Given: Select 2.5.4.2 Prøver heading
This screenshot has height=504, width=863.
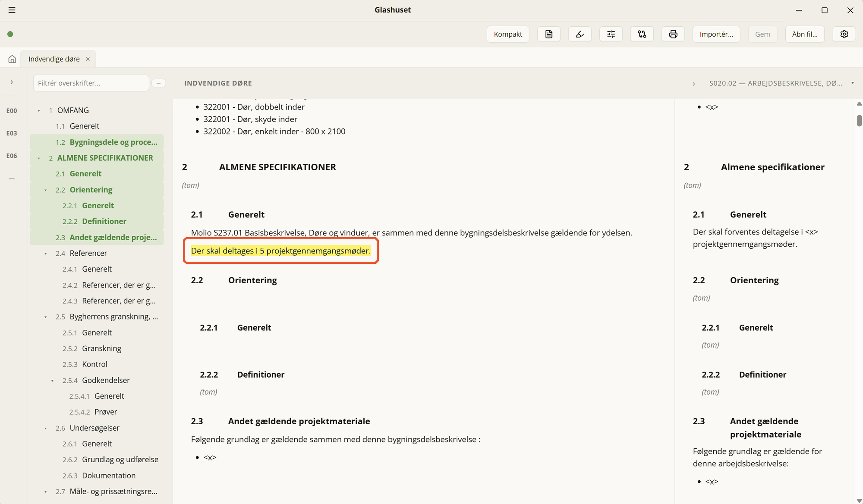Looking at the screenshot, I should [97, 412].
